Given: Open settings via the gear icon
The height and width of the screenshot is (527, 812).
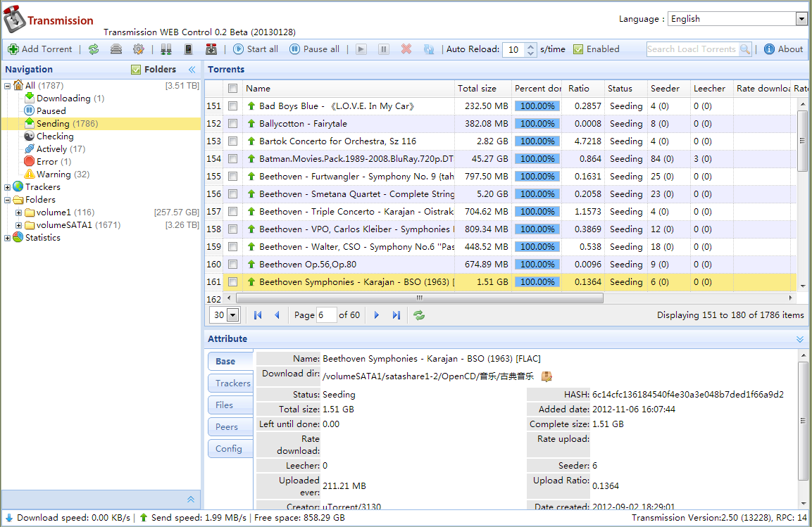Looking at the screenshot, I should click(138, 49).
